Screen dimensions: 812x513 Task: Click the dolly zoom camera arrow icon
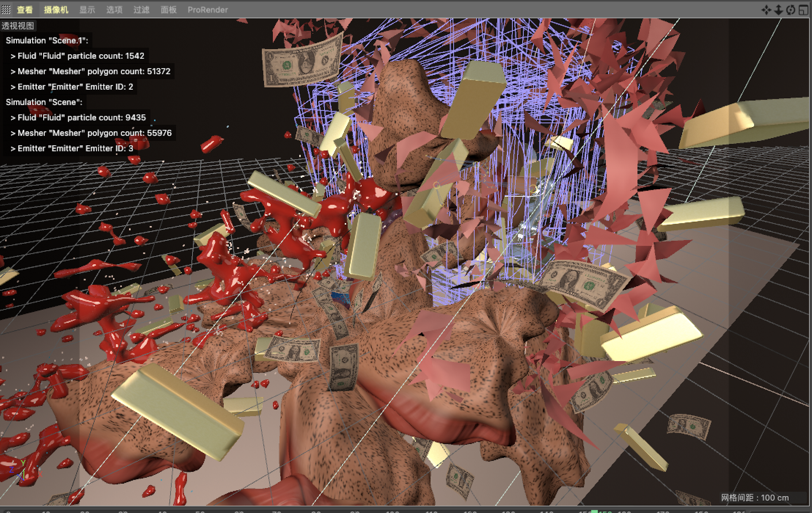[x=778, y=10]
